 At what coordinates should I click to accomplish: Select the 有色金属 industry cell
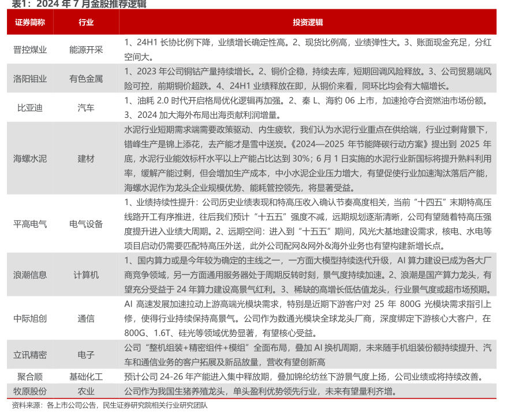pos(85,79)
